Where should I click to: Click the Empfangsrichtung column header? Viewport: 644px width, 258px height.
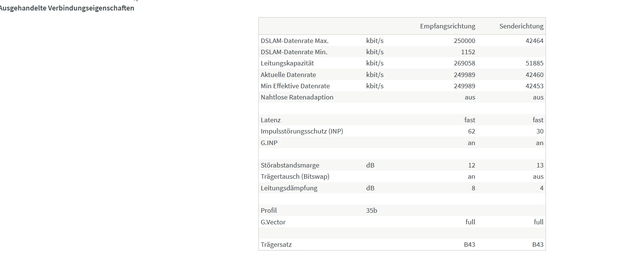tap(447, 26)
